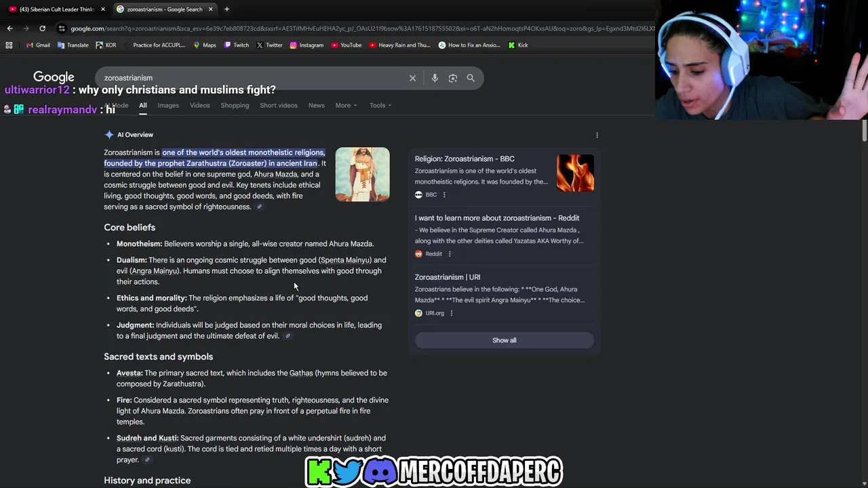
Task: Clear the search query with X
Action: pyautogui.click(x=412, y=78)
